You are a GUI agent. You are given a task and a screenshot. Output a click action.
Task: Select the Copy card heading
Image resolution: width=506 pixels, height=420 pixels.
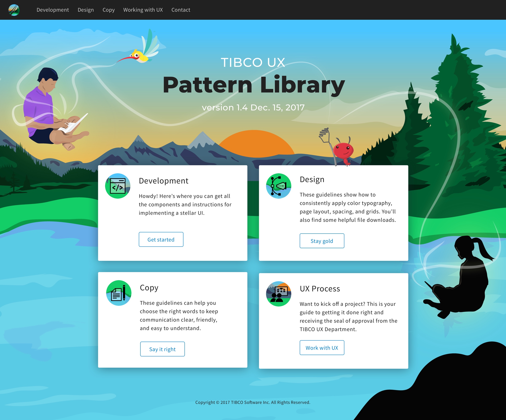149,288
